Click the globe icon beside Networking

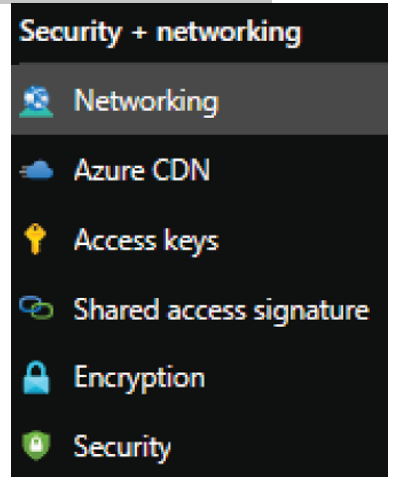click(36, 101)
